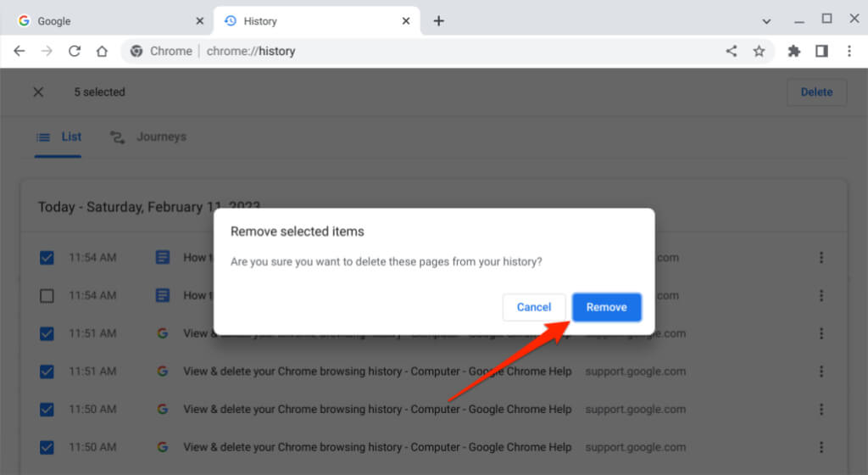Click document favicon on first 11:54 AM entry
Viewport: 868px width, 475px height.
click(162, 257)
